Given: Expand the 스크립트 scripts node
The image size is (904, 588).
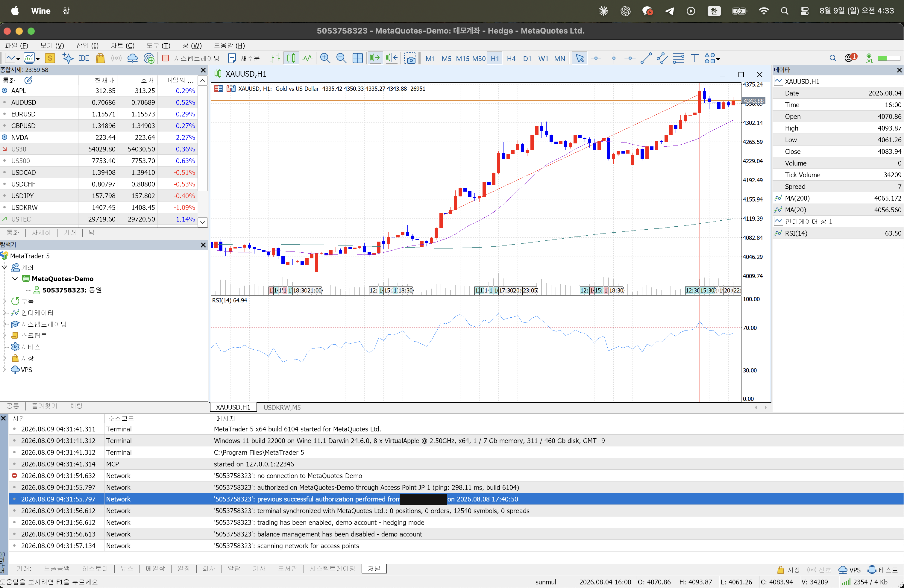Looking at the screenshot, I should click(x=4, y=335).
